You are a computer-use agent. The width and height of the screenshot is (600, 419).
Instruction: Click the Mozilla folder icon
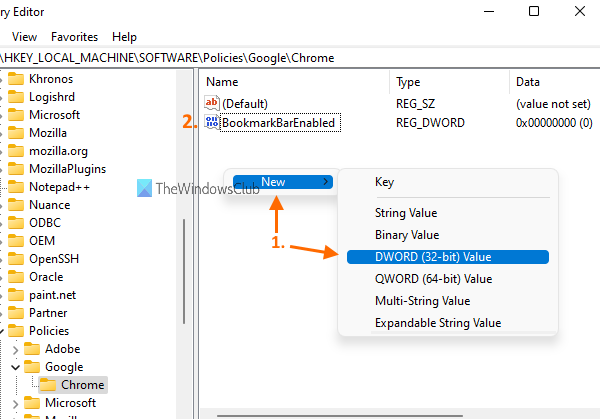pos(15,133)
